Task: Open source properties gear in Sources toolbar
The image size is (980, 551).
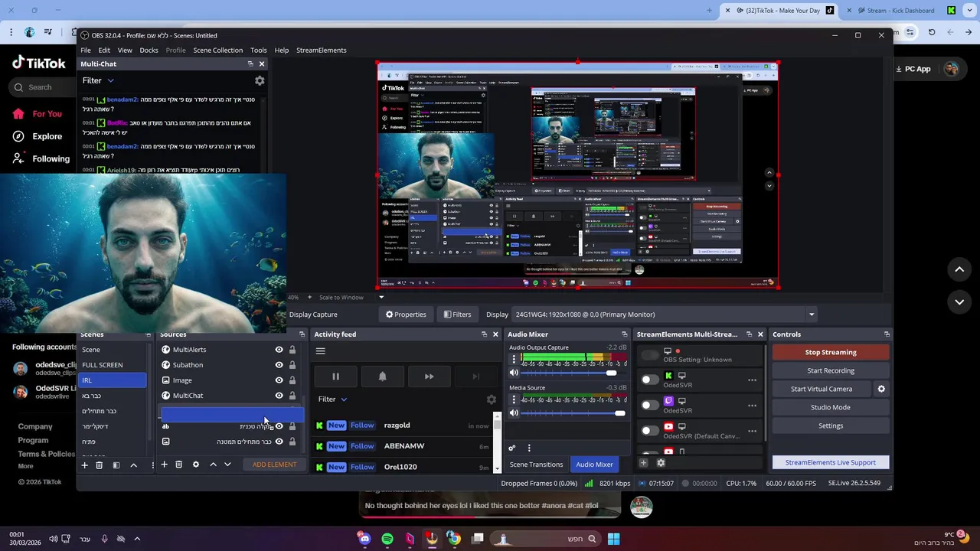Action: point(195,465)
